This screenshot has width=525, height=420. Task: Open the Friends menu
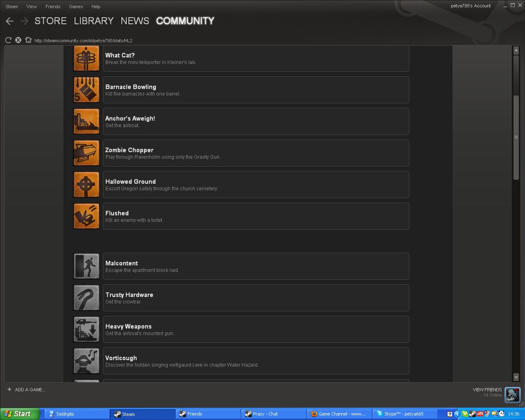pyautogui.click(x=53, y=7)
